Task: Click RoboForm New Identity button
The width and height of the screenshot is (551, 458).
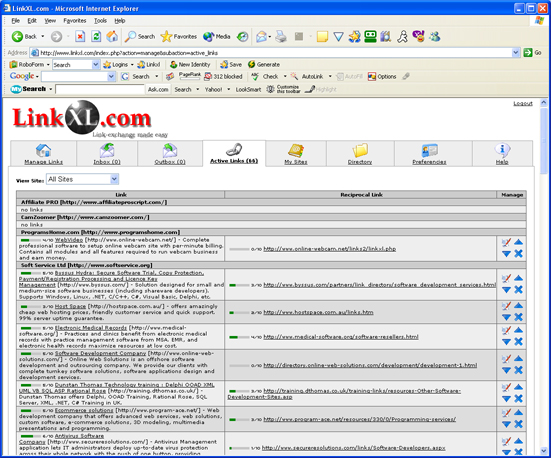Action: 190,65
